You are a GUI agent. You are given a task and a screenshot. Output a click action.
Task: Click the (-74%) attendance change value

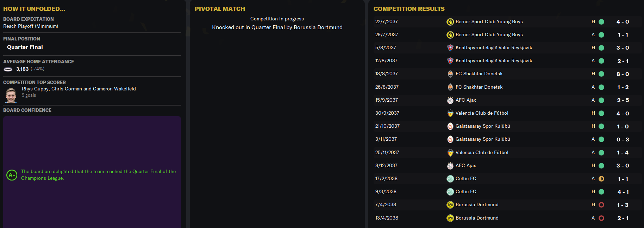[x=37, y=69]
